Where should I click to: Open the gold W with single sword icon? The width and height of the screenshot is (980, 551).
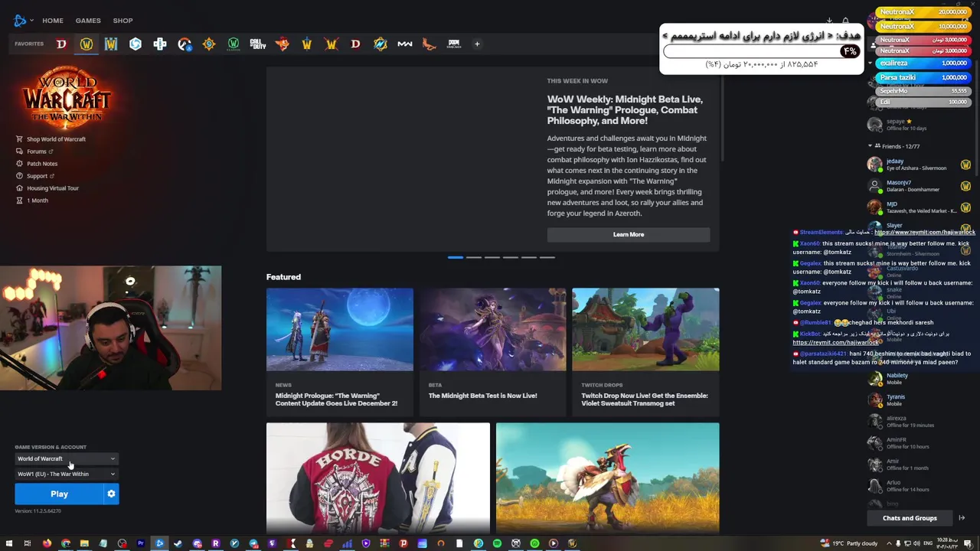pyautogui.click(x=307, y=44)
